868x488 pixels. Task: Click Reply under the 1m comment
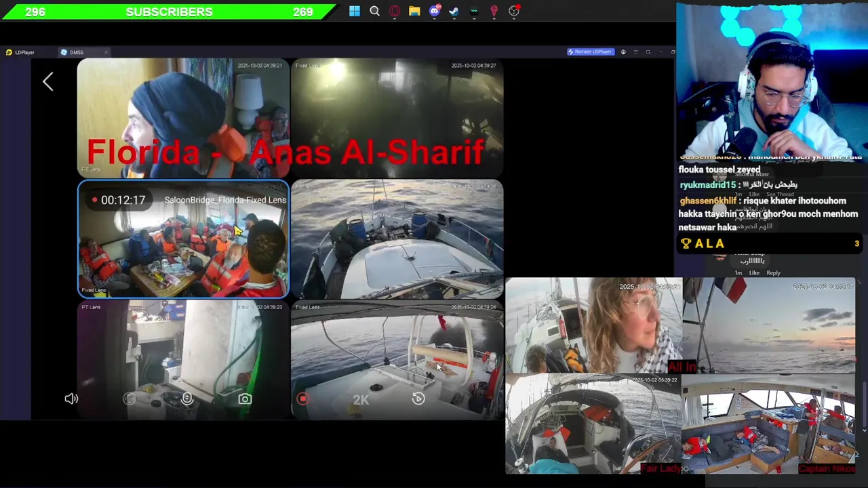point(773,273)
